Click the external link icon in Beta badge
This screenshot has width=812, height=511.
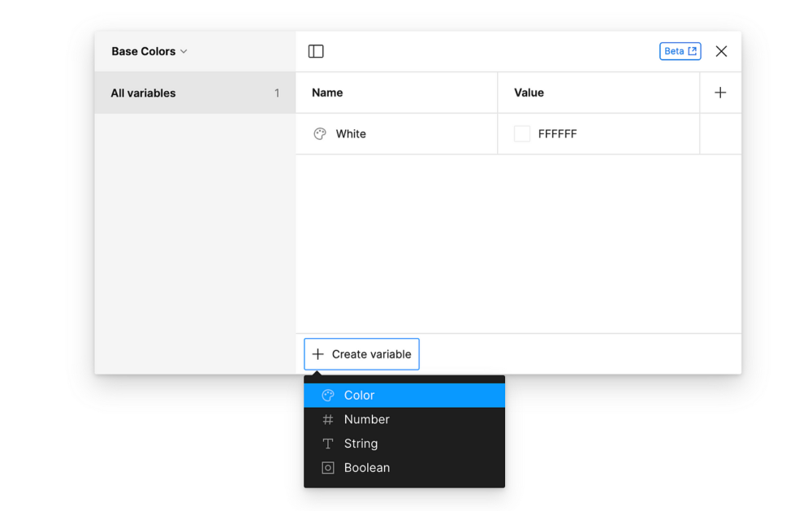[693, 51]
